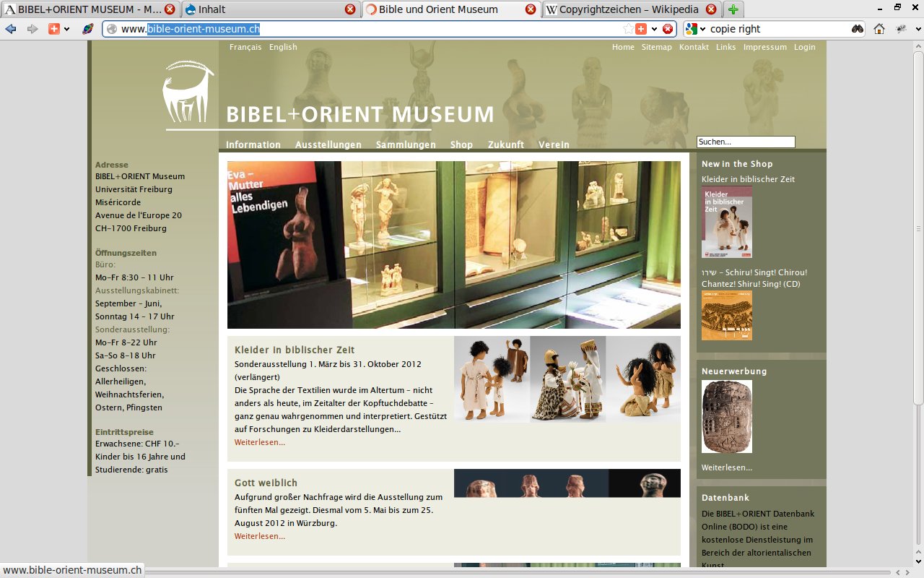Open a new tab with the green plus
The height and width of the screenshot is (578, 924).
pos(733,9)
